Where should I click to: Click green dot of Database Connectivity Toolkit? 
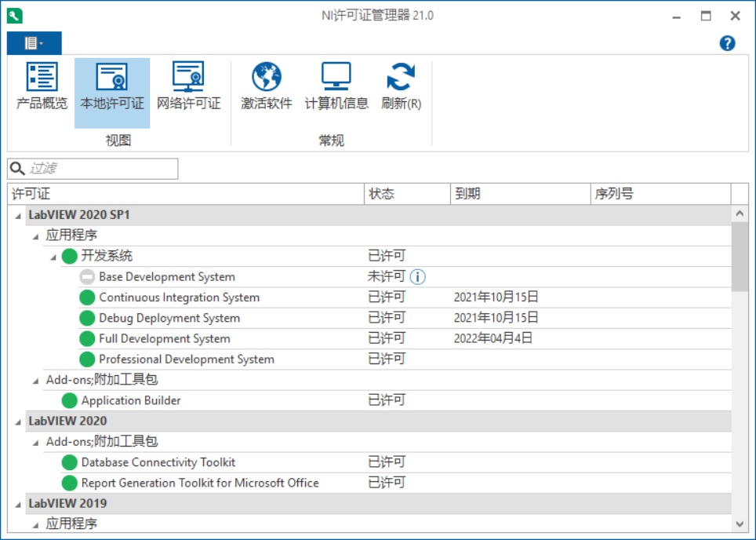pos(70,462)
